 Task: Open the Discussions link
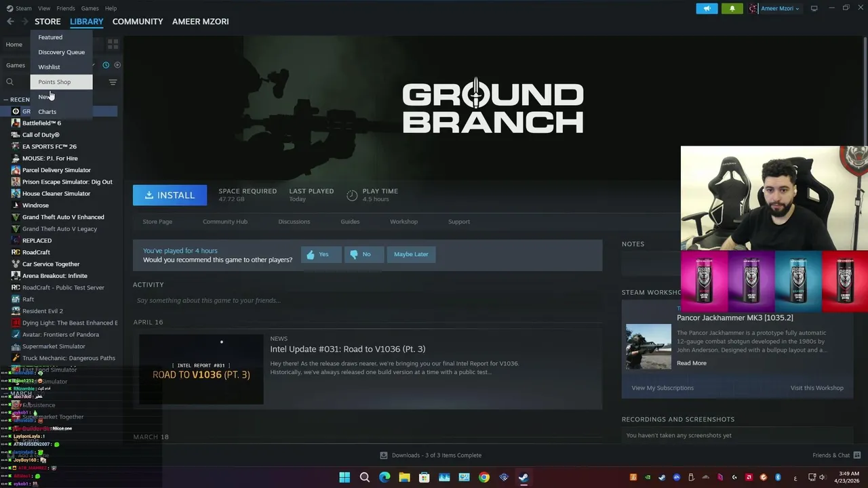pyautogui.click(x=294, y=222)
